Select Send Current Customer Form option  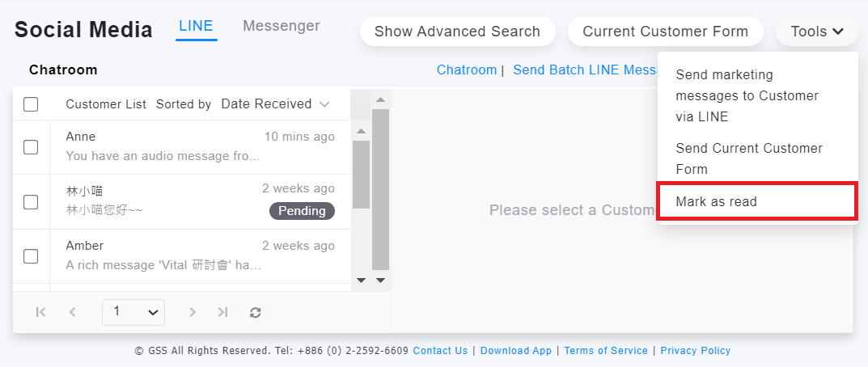[749, 158]
